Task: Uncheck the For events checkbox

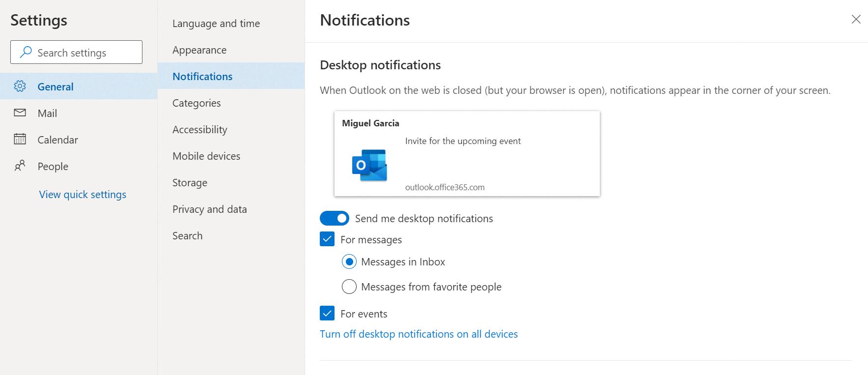Action: click(327, 314)
